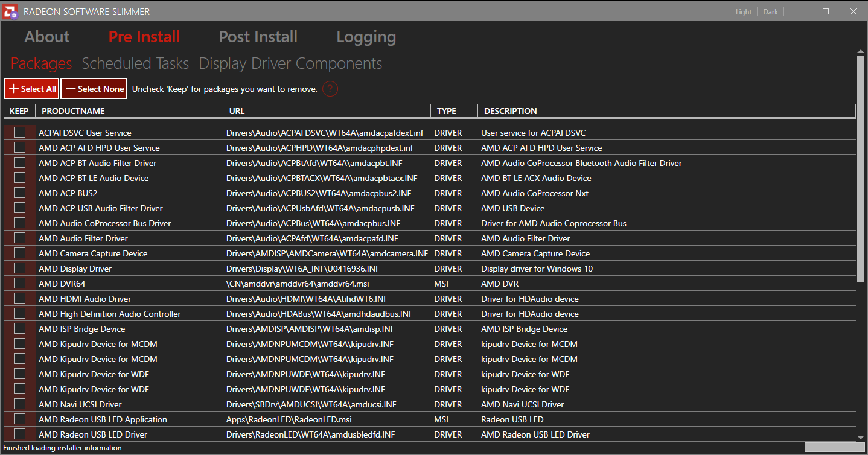Check Keep for AMD ISP Bridge Device
Image resolution: width=868 pixels, height=455 pixels.
tap(20, 328)
